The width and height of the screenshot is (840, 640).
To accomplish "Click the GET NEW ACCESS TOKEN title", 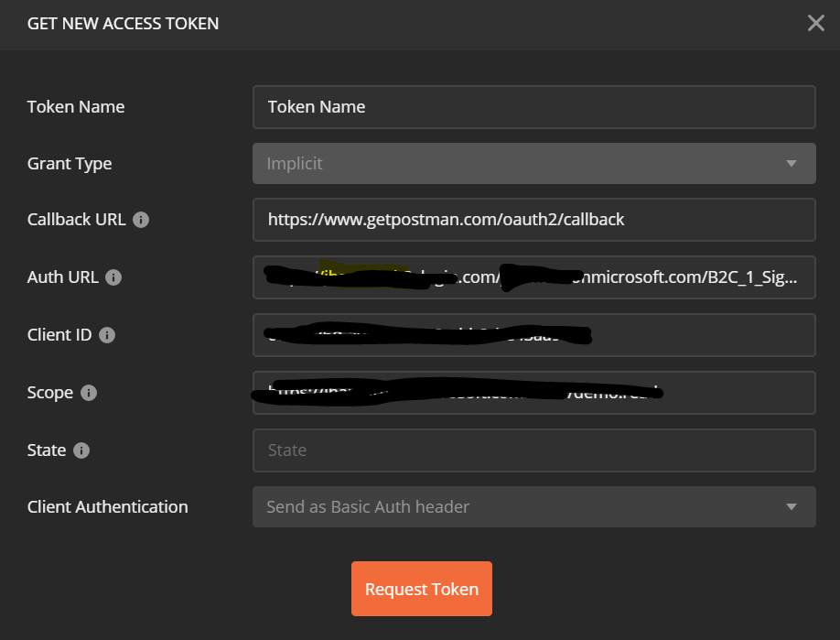I will tap(123, 23).
